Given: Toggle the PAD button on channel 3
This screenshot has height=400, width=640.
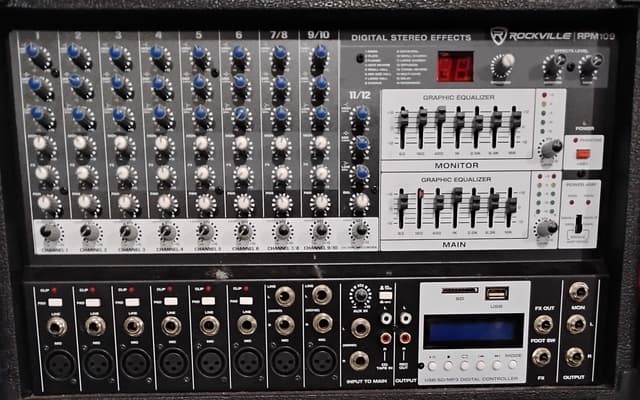Looking at the screenshot, I should click(132, 302).
